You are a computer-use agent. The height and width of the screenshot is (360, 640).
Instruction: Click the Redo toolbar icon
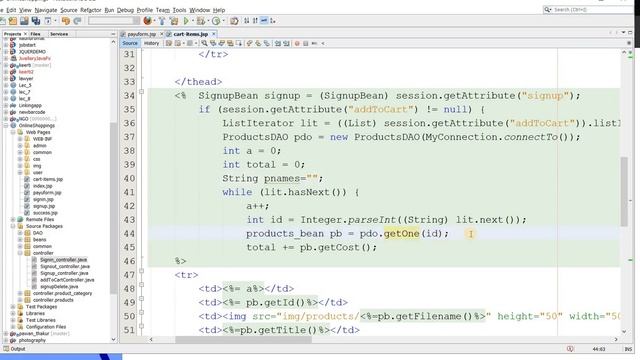77,21
